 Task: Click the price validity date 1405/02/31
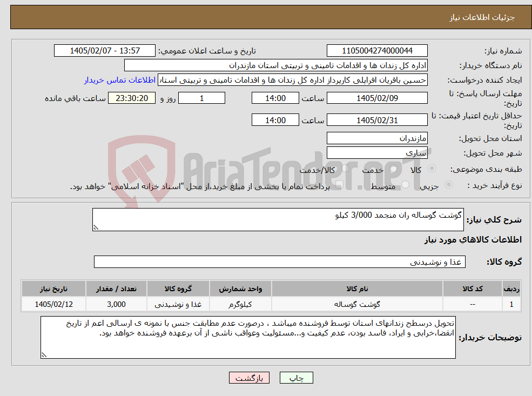tap(377, 120)
